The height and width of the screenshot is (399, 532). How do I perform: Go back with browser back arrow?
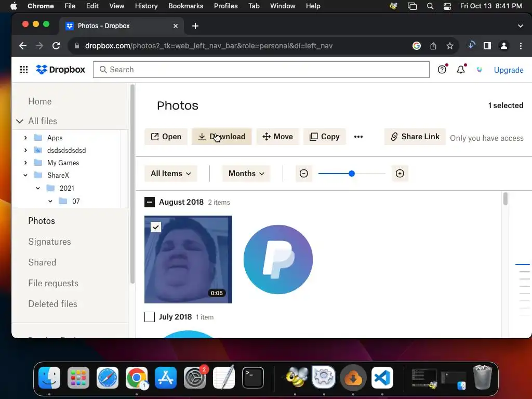coord(23,46)
